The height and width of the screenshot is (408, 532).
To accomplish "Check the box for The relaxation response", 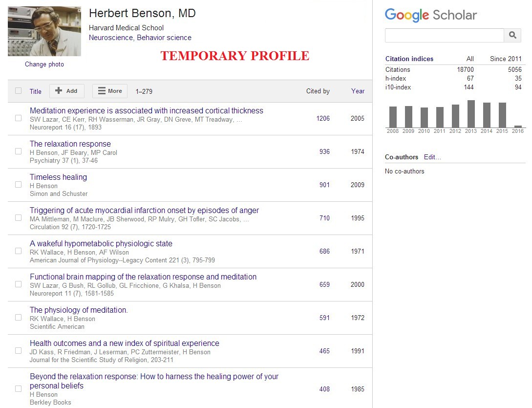I will click(19, 151).
